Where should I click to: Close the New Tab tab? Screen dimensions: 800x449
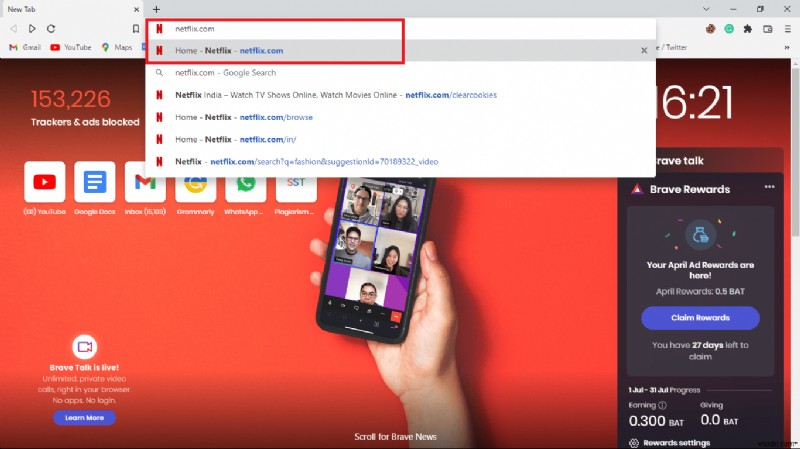[136, 9]
